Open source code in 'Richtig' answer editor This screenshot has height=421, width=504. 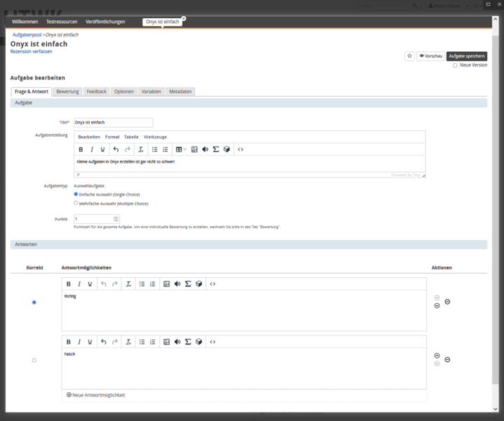pyautogui.click(x=213, y=284)
